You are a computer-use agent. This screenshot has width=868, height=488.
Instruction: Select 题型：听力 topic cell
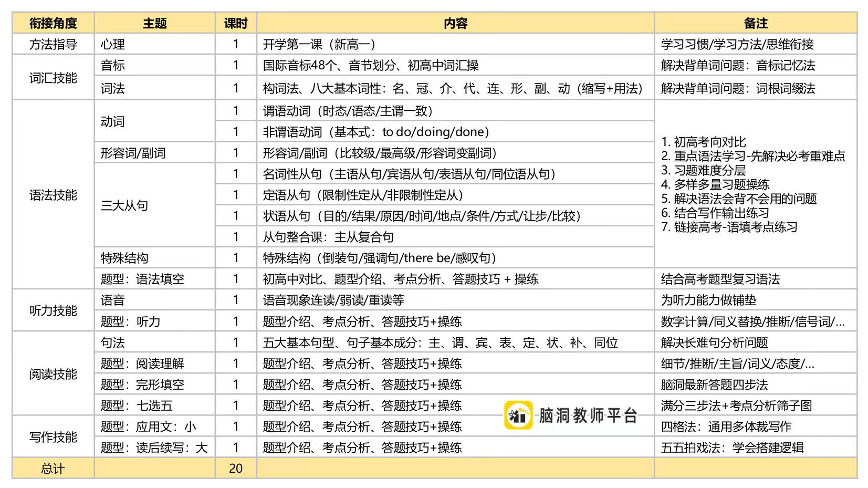(x=154, y=320)
